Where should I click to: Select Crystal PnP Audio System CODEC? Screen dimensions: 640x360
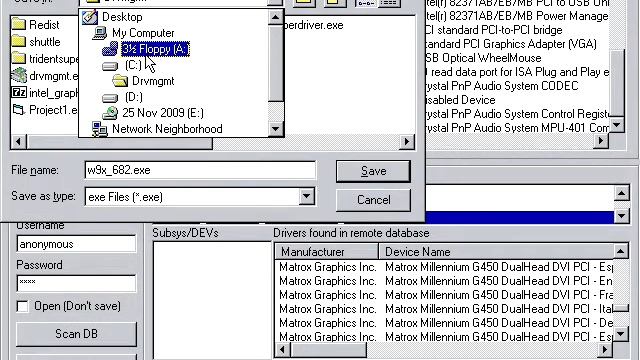click(502, 86)
